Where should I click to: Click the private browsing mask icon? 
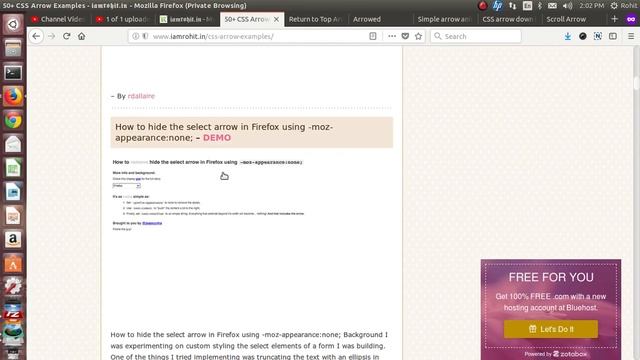tap(631, 19)
